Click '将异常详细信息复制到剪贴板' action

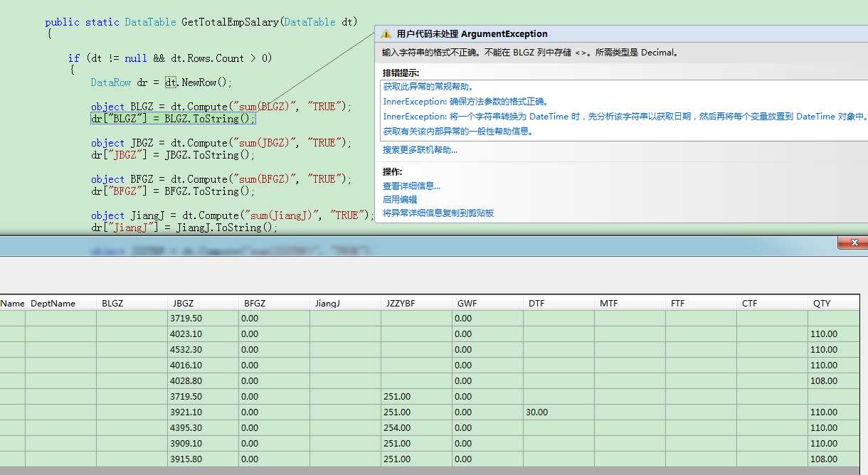point(438,213)
